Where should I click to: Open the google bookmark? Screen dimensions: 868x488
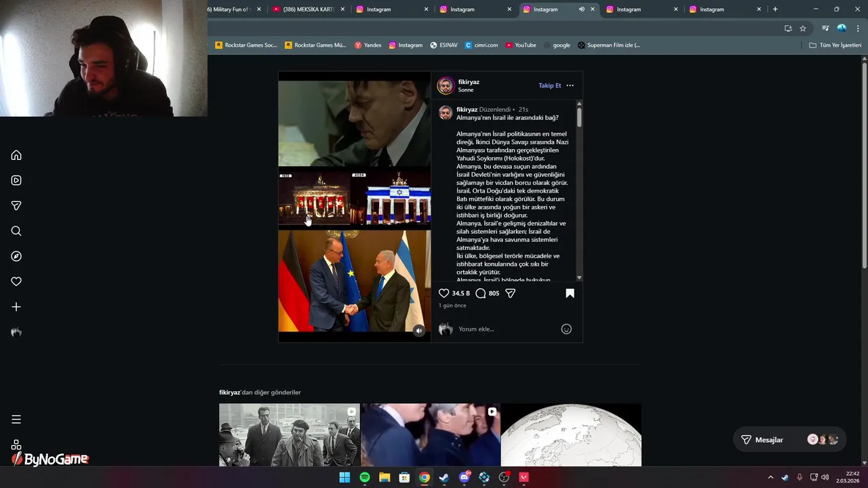[x=557, y=45]
